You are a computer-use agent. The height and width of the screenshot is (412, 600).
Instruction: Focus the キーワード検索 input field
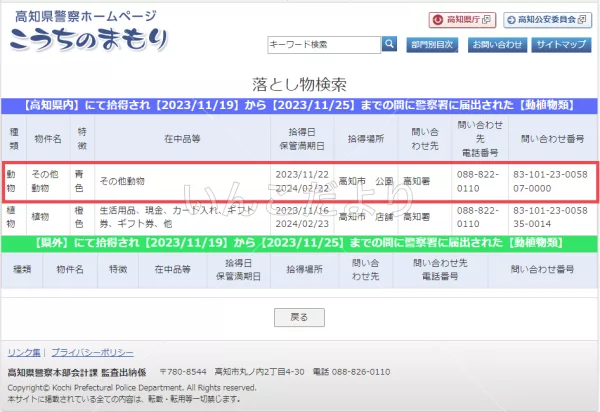coord(324,45)
